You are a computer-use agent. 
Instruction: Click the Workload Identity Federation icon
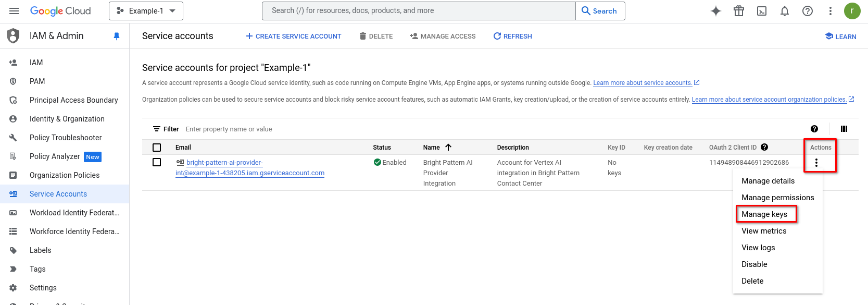coord(13,213)
